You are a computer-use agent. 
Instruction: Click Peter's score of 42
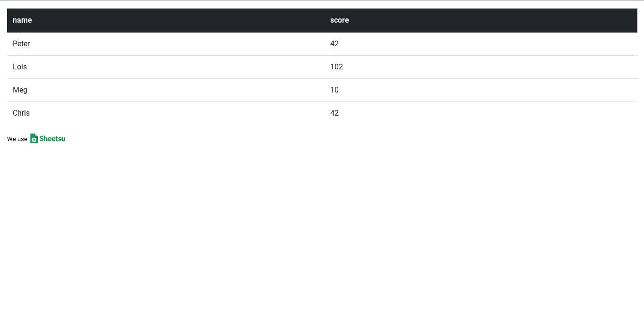click(x=335, y=44)
